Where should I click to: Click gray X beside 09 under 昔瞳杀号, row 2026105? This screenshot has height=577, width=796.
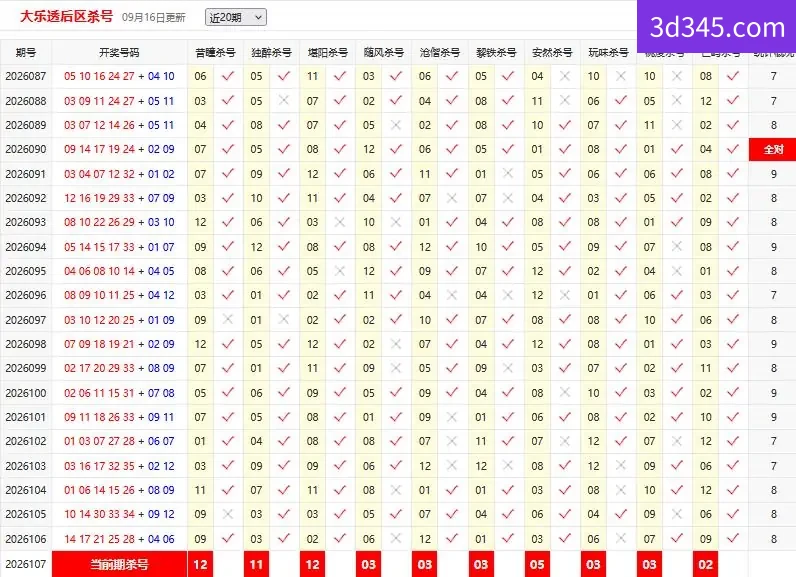point(228,514)
